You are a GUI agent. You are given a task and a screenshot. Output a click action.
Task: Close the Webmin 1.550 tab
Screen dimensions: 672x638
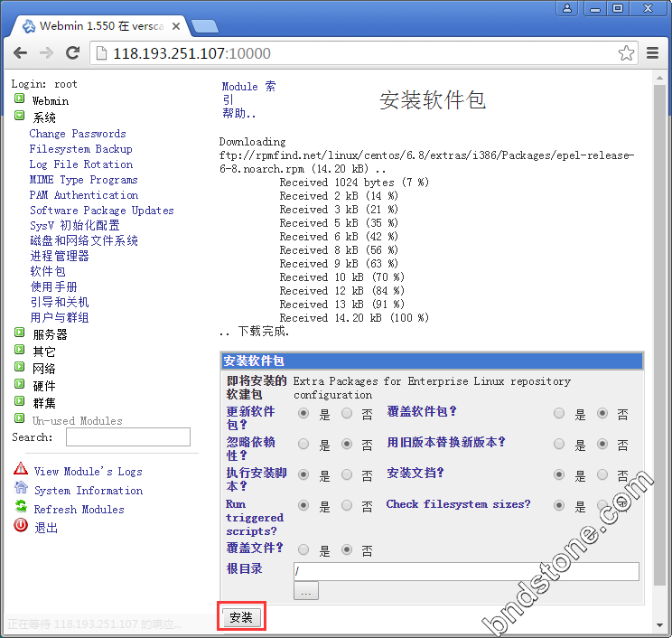(176, 26)
